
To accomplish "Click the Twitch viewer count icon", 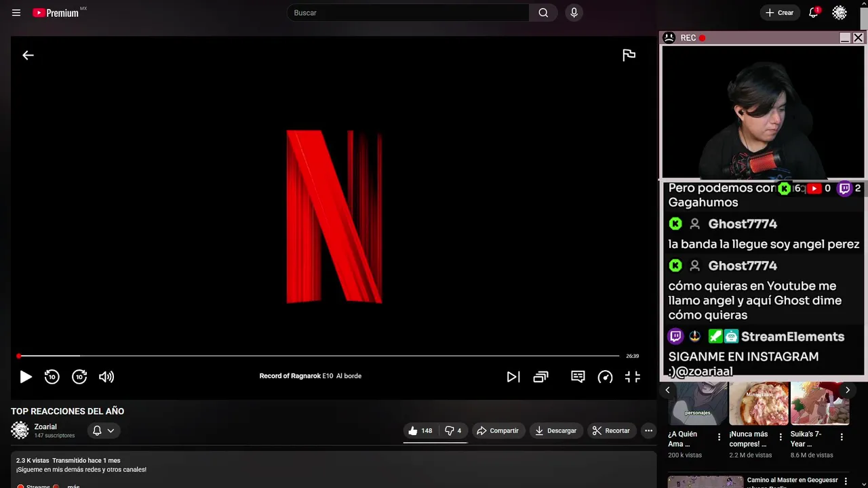I will tap(844, 188).
